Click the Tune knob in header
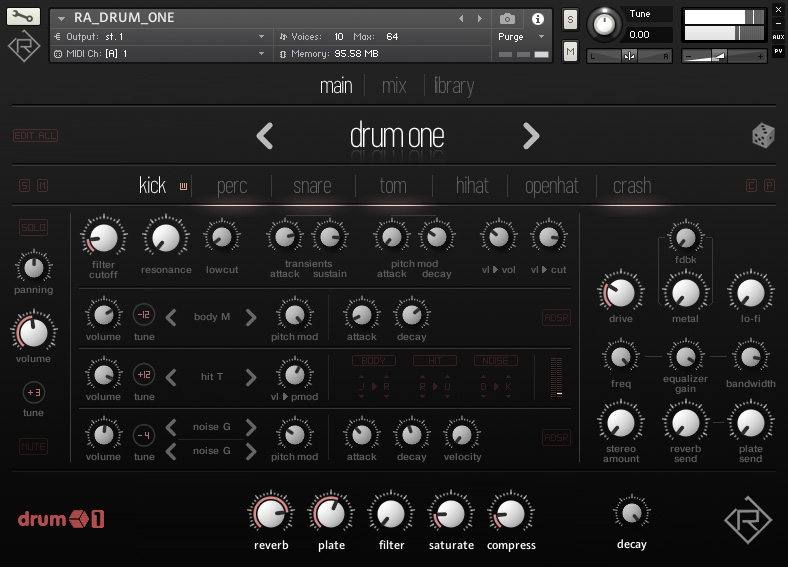The height and width of the screenshot is (567, 788). pos(604,24)
